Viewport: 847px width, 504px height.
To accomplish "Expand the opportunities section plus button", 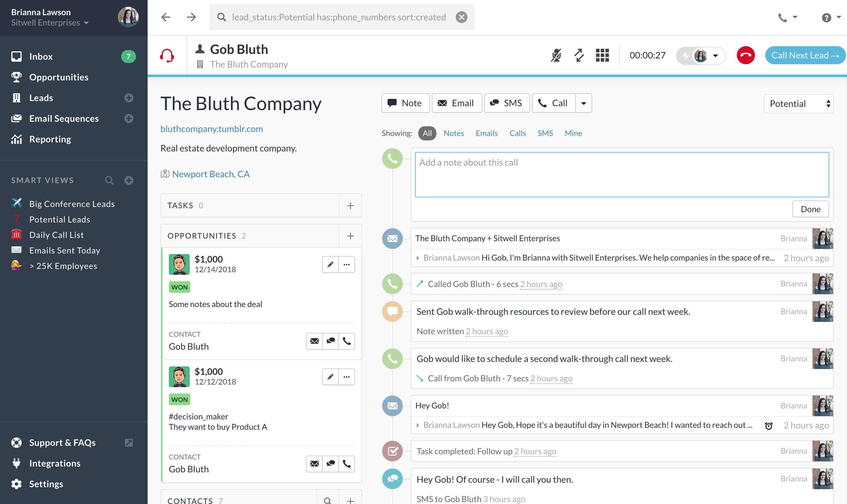I will (350, 236).
